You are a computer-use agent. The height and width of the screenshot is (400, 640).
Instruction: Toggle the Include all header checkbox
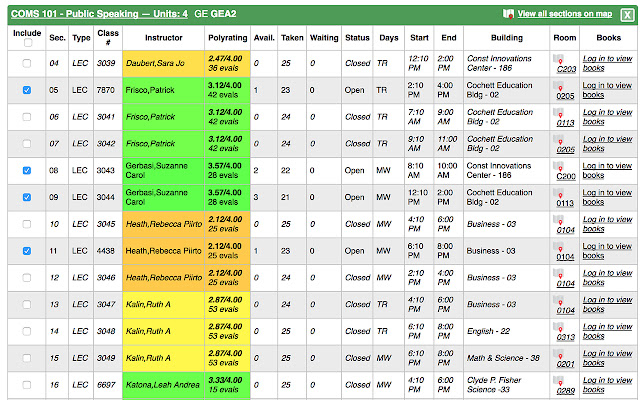pyautogui.click(x=28, y=42)
